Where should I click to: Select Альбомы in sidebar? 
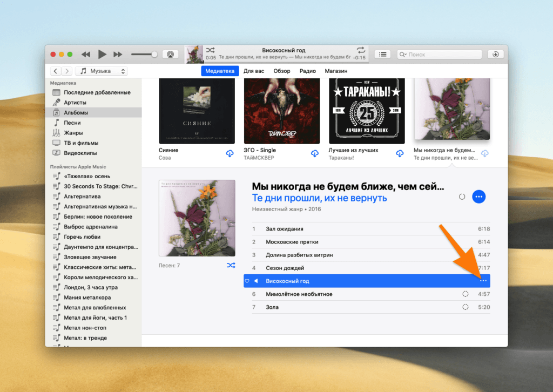point(93,113)
